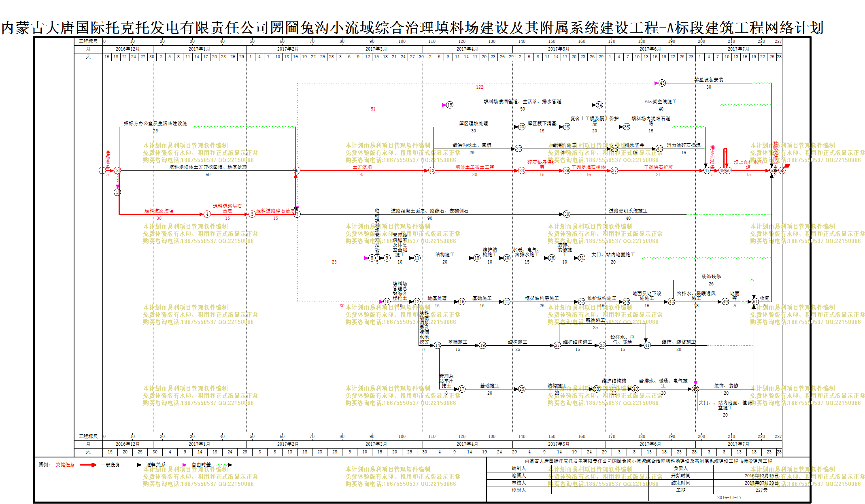Select node 31 before 大门、站内地面施工
This screenshot has height=504, width=865.
pyautogui.click(x=581, y=258)
